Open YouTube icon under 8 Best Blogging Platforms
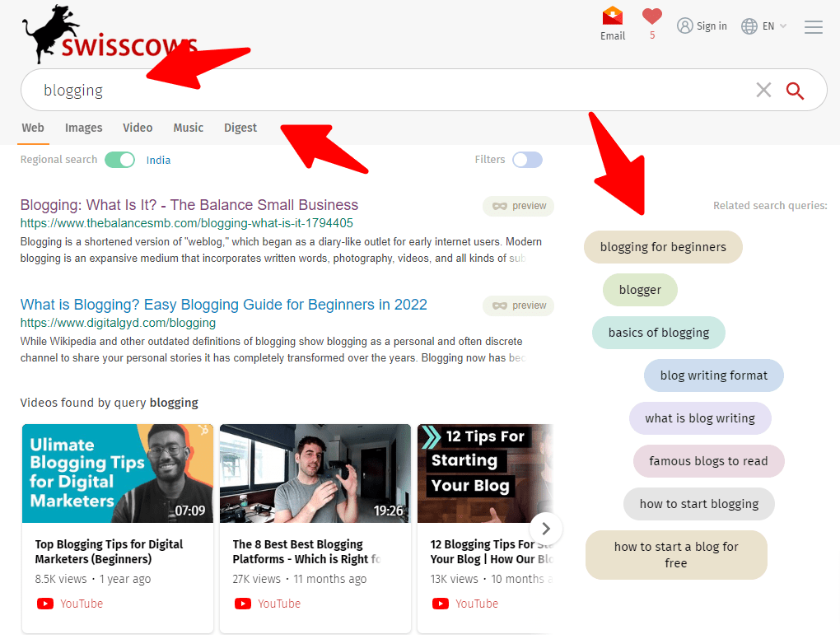This screenshot has height=639, width=840. tap(243, 604)
